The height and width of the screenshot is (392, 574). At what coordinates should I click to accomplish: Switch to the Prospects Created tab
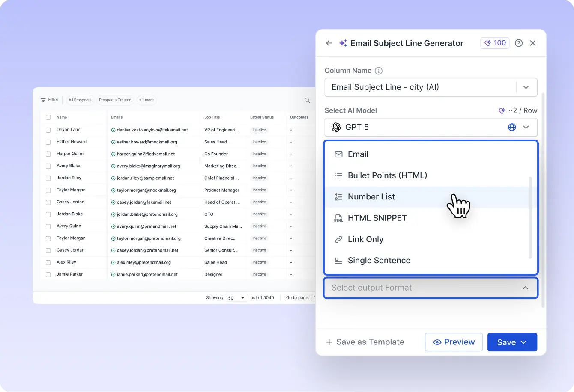115,100
